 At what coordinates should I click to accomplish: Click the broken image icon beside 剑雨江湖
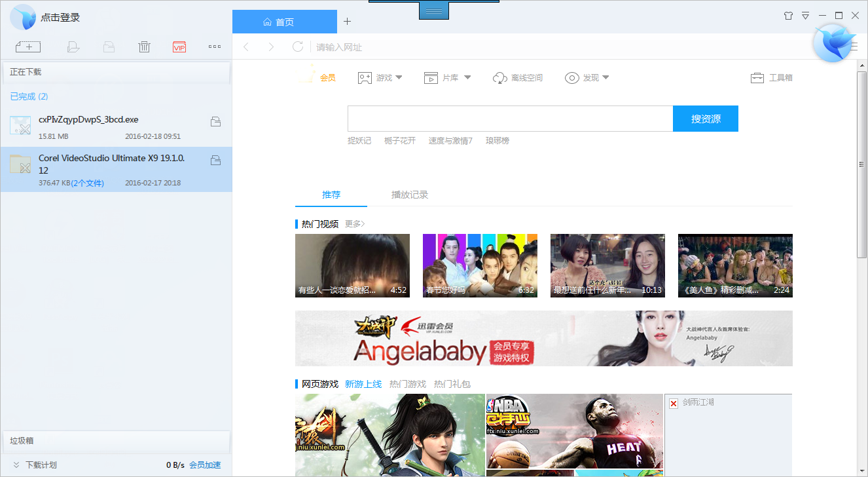(674, 403)
